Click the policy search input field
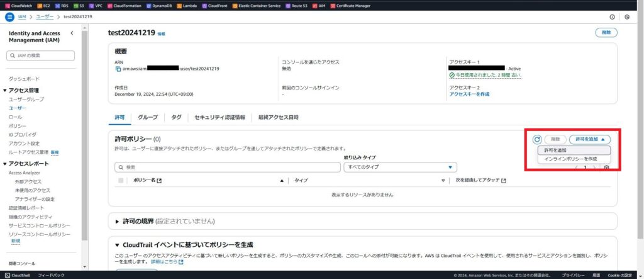The image size is (644, 279). (226, 167)
